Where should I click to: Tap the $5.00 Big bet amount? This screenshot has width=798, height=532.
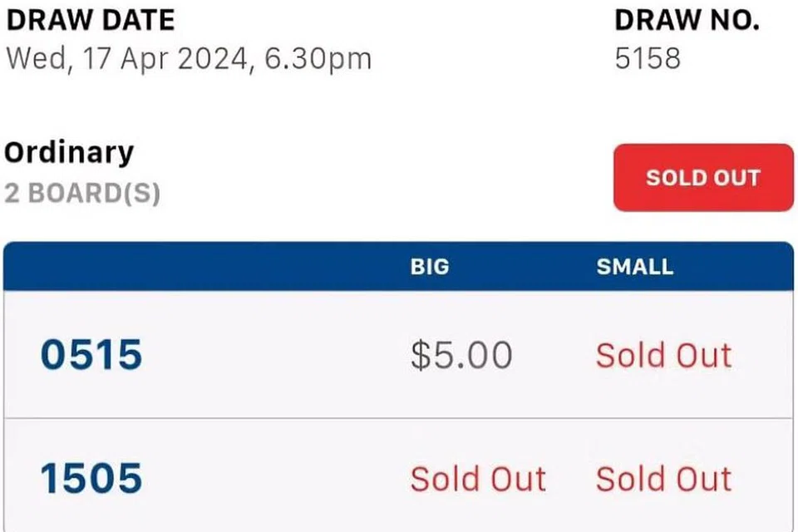pos(461,356)
